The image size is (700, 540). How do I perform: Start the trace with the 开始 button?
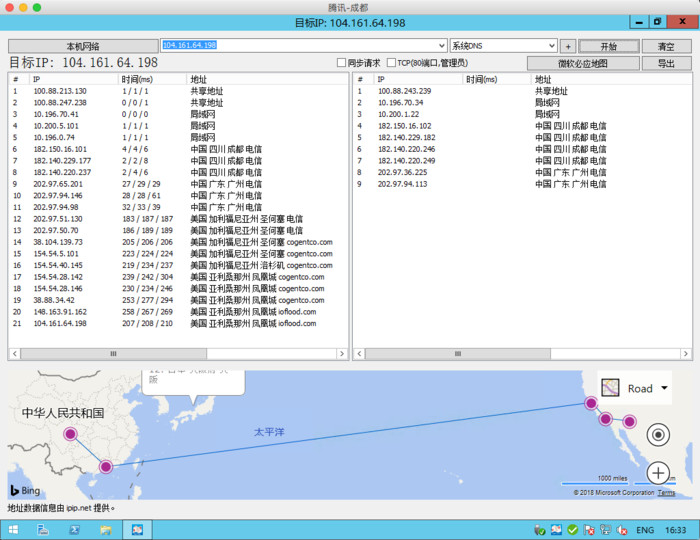tap(608, 46)
